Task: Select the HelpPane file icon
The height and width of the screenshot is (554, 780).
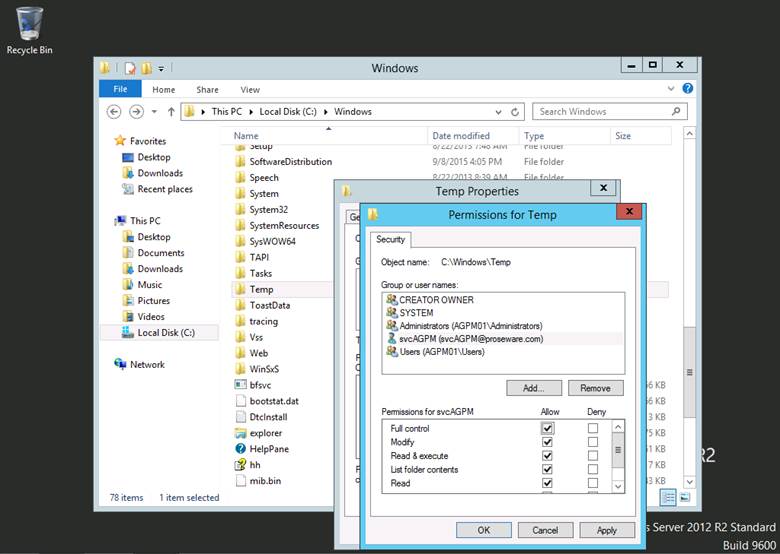Action: coord(240,449)
